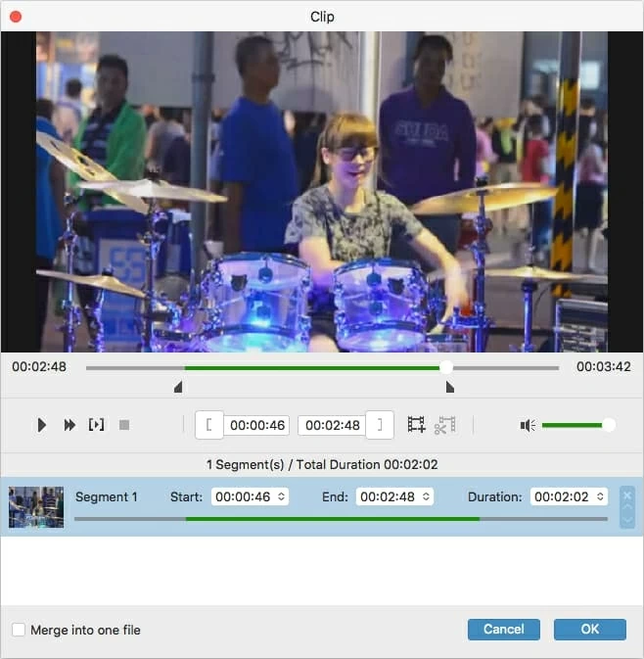Click the fast forward icon
Viewport: 644px width, 659px height.
(69, 425)
